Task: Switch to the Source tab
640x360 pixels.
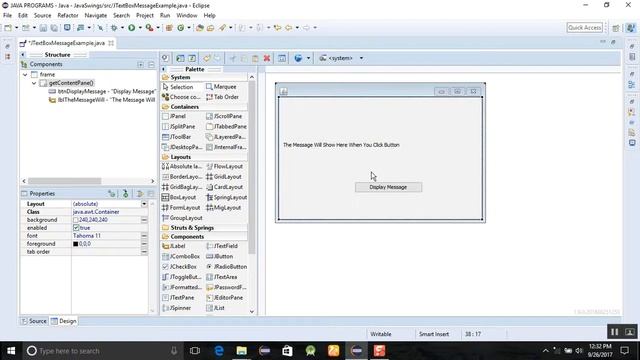Action: pyautogui.click(x=34, y=321)
